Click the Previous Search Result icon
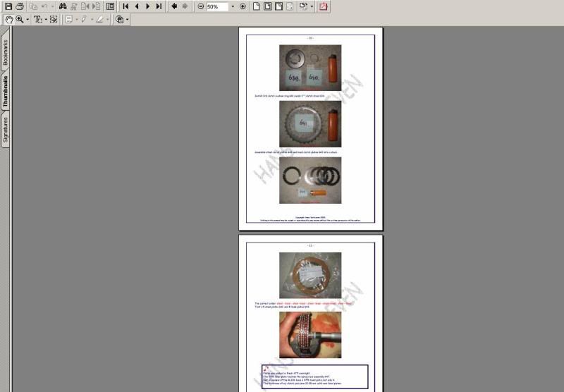The height and width of the screenshot is (392, 564). coord(85,6)
